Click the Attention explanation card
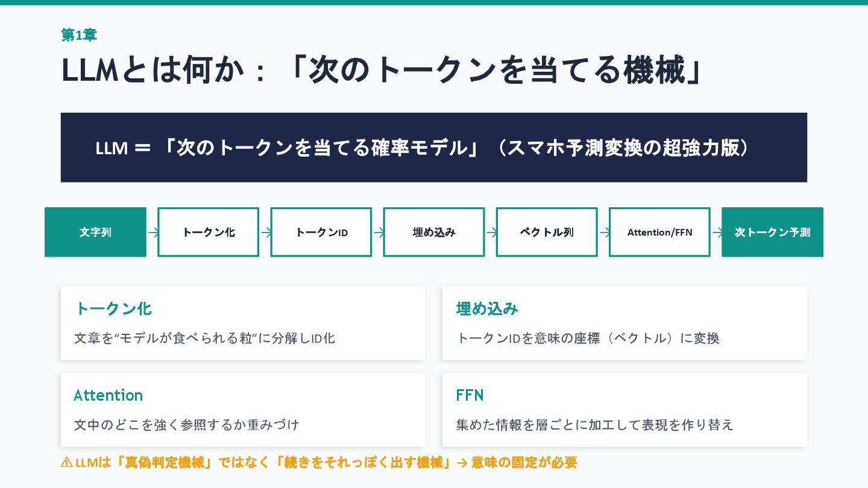868x488 pixels. (x=243, y=410)
